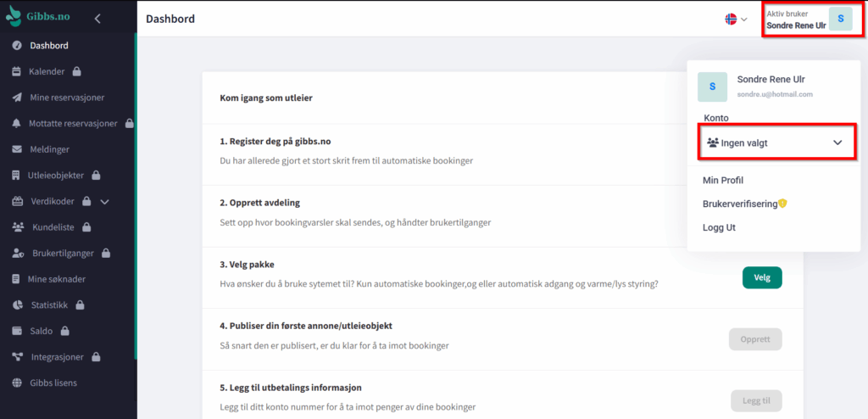Click the Mottatte reservasjoner bell icon

tap(17, 124)
